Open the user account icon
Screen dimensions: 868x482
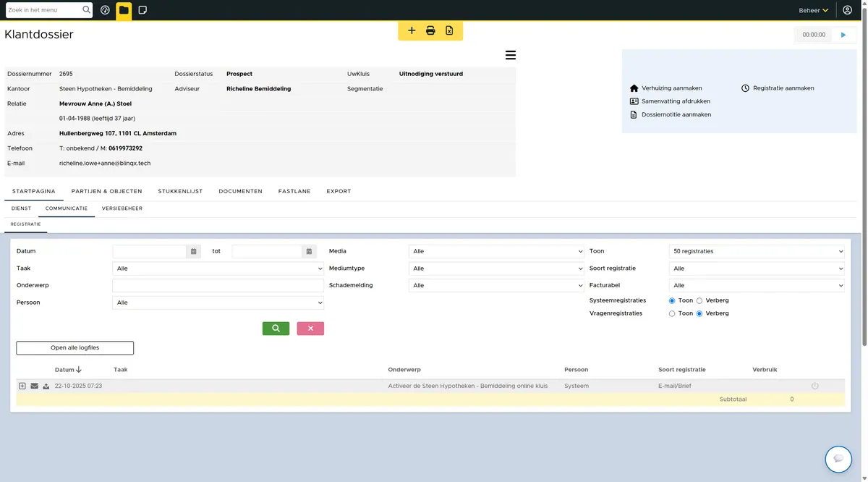(x=848, y=10)
